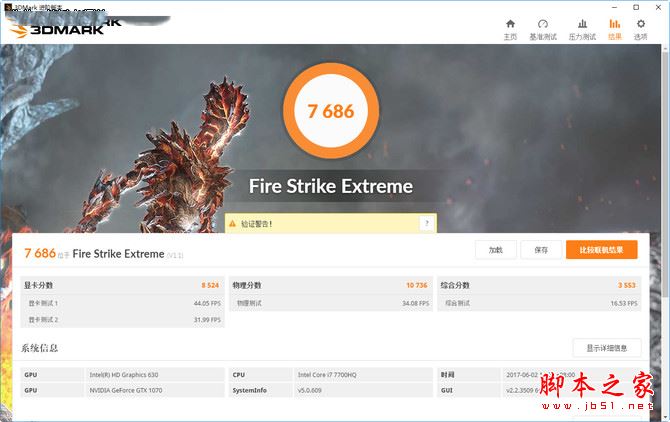Screen dimensions: 670x422
Task: Click the warning triangle in validation banner
Action: [232, 223]
